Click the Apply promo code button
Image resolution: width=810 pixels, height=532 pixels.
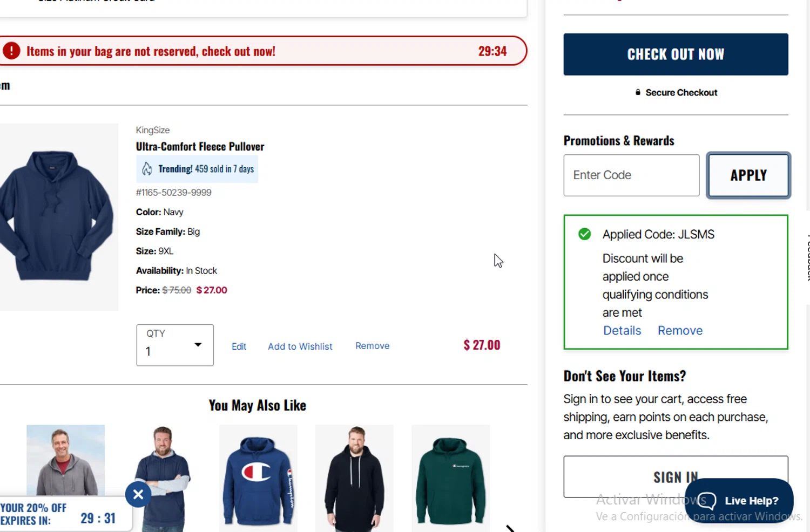click(748, 175)
